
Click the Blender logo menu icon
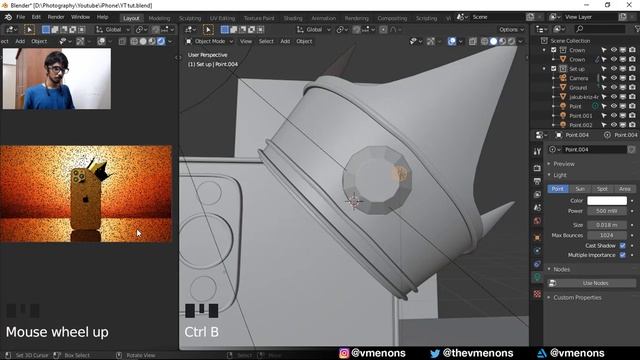[8, 18]
